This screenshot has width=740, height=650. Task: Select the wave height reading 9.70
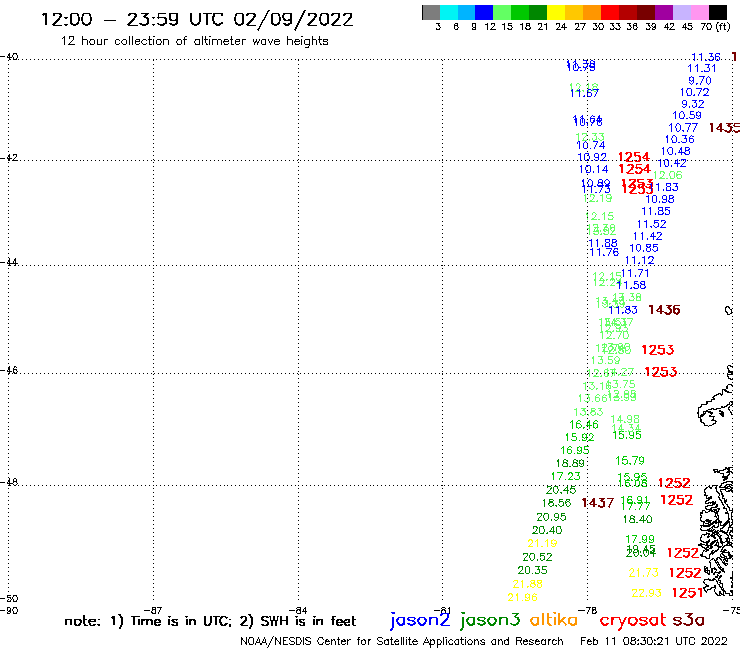pos(699,81)
